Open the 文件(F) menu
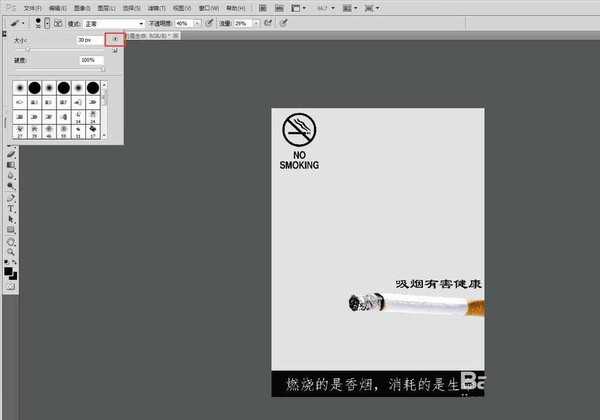The height and width of the screenshot is (420, 600). [32, 7]
